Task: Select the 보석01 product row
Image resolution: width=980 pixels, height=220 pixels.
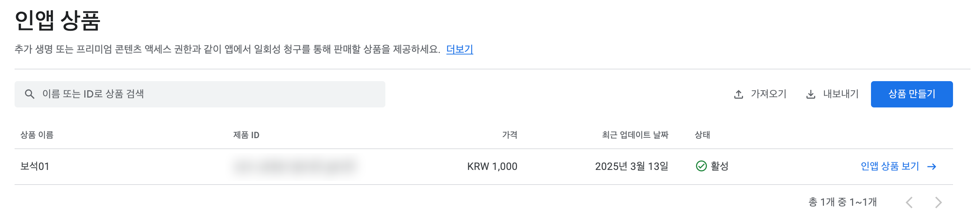Action: (34, 166)
